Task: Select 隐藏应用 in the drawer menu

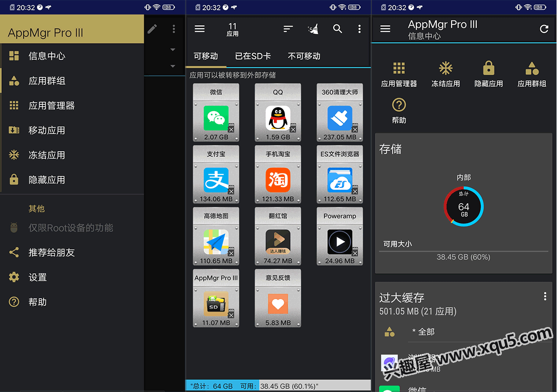Action: pos(72,180)
